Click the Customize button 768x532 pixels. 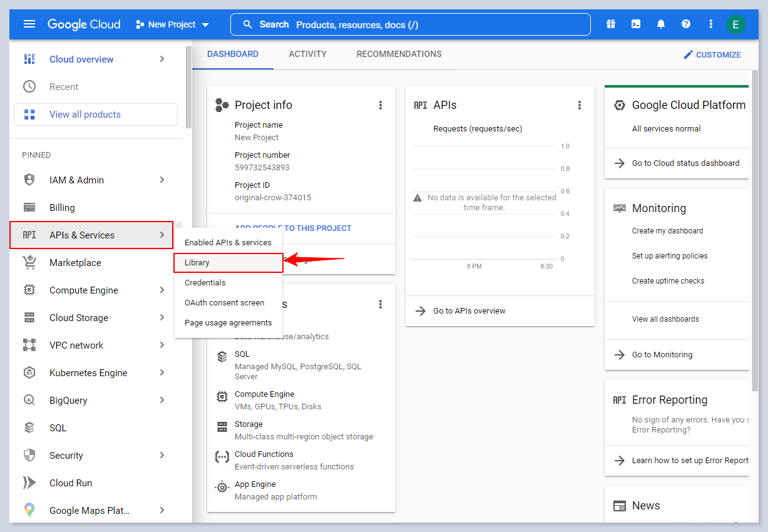click(712, 55)
